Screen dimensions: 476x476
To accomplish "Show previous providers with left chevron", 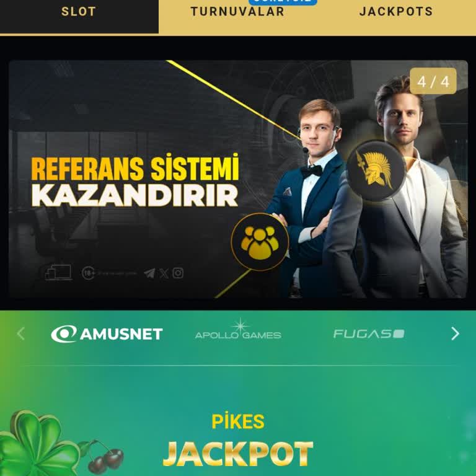I will [x=20, y=333].
